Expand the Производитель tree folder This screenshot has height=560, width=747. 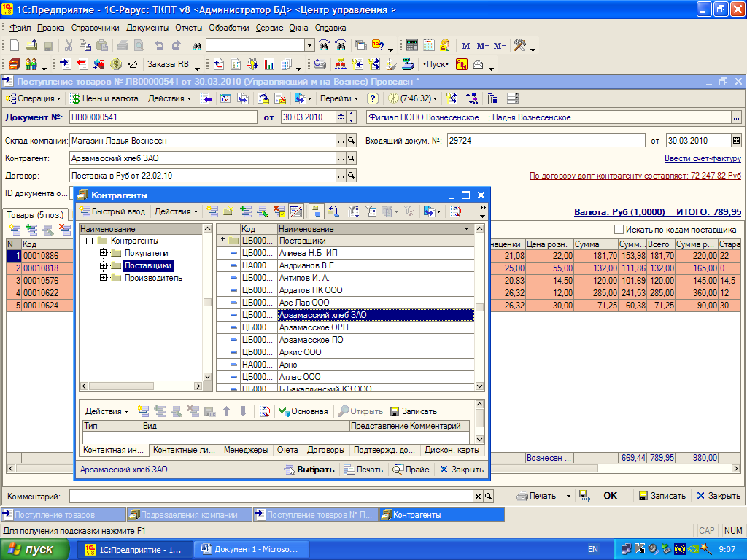103,278
